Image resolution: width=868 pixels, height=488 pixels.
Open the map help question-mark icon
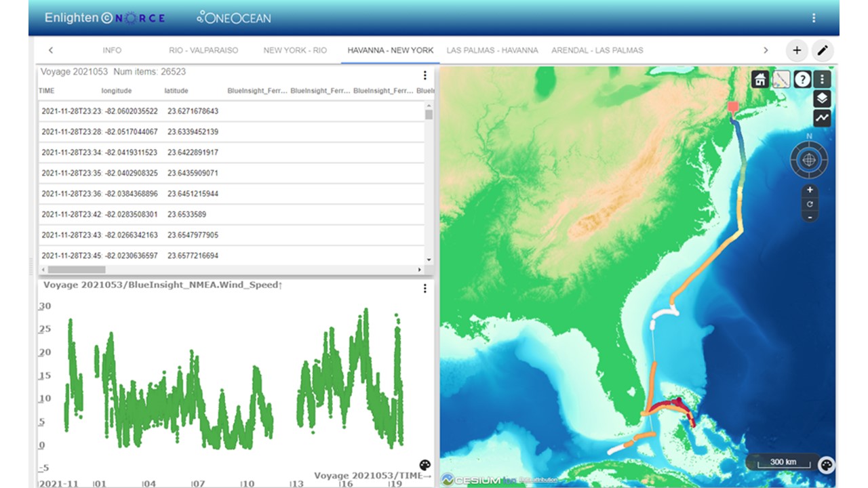click(802, 79)
